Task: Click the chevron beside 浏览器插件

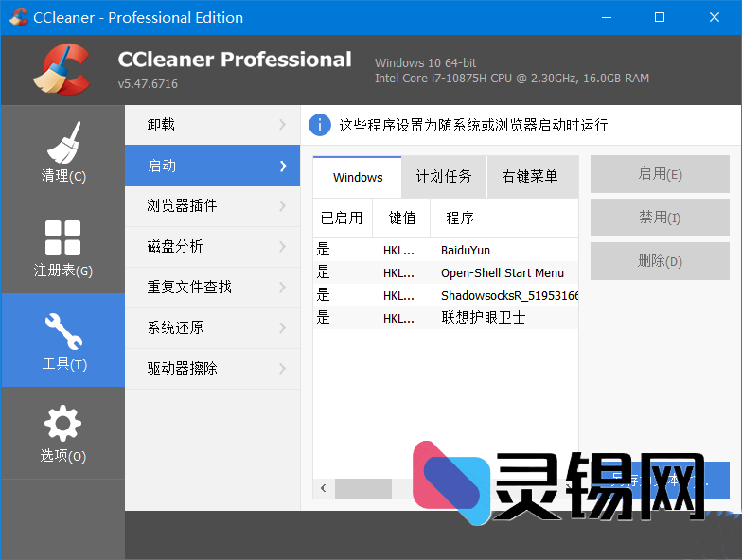Action: tap(283, 206)
